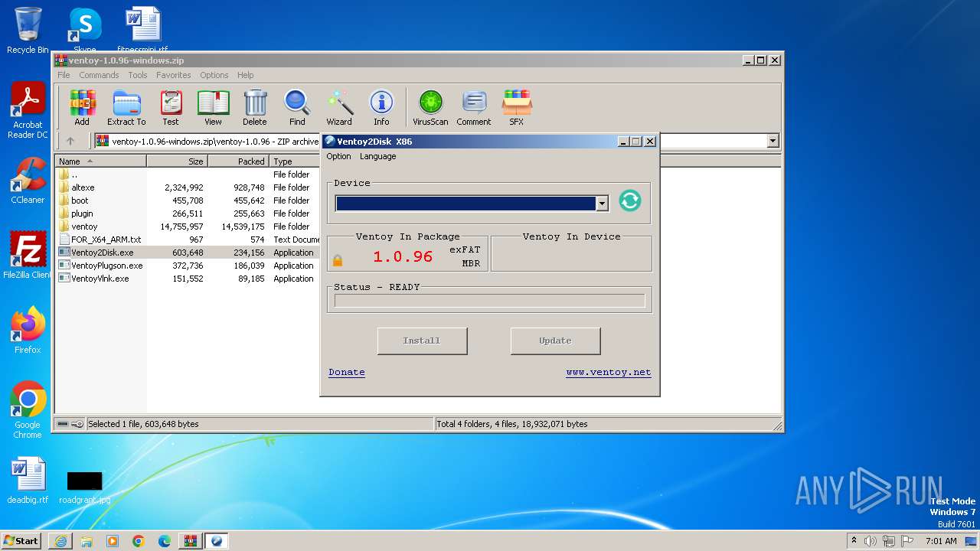Run the VirusScan bug icon
The image size is (980, 551).
[x=430, y=107]
